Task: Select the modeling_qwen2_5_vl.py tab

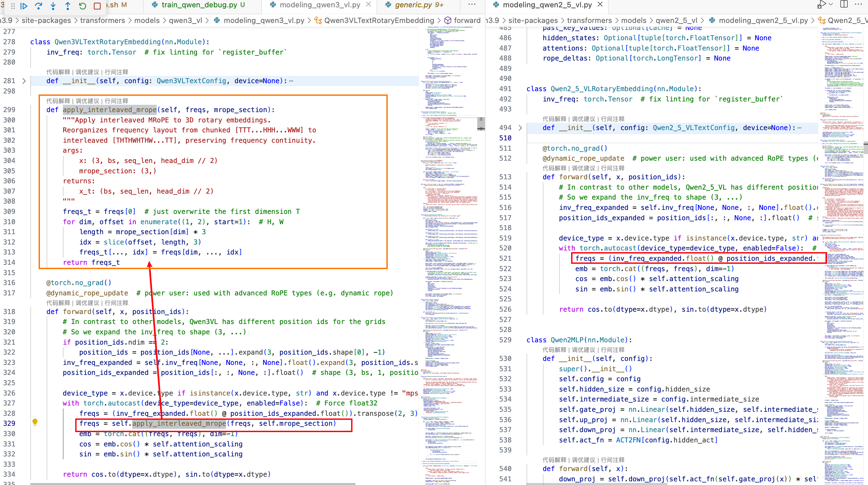Action: (x=546, y=5)
